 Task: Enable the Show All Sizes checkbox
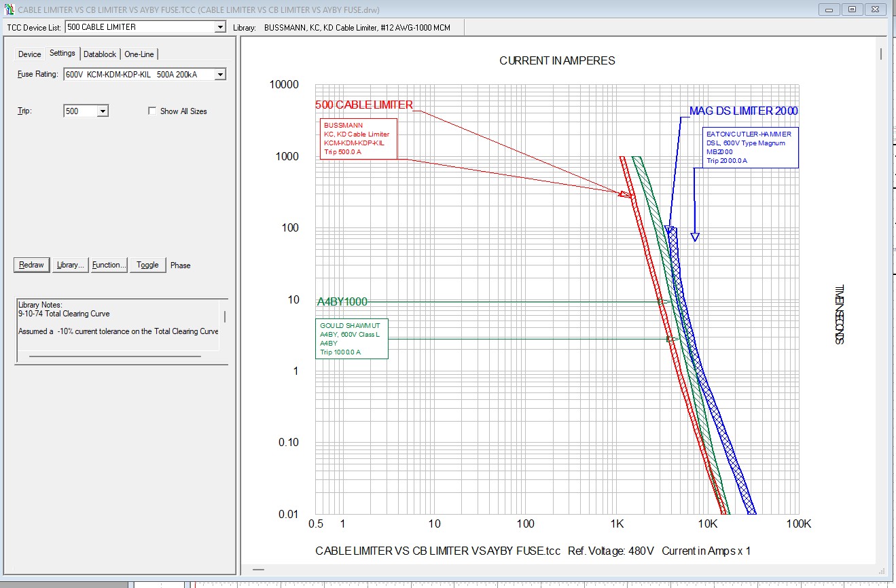152,111
